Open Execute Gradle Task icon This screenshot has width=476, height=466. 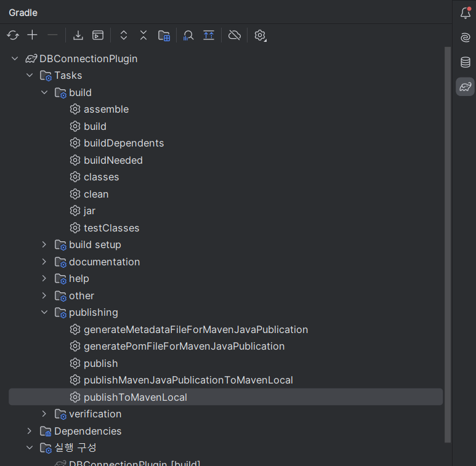(98, 35)
